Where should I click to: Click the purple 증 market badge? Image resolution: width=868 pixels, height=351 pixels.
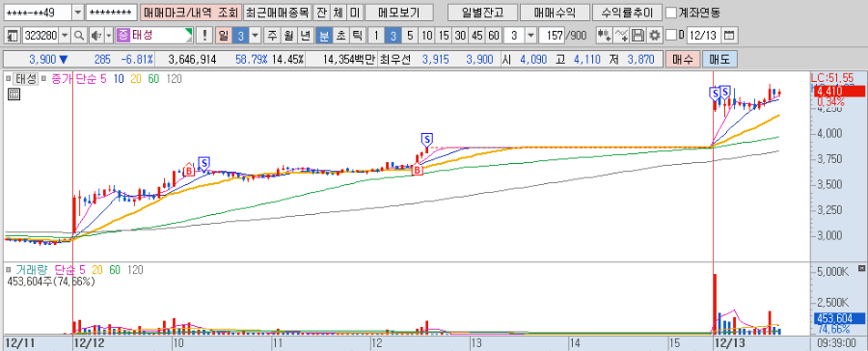(x=122, y=36)
